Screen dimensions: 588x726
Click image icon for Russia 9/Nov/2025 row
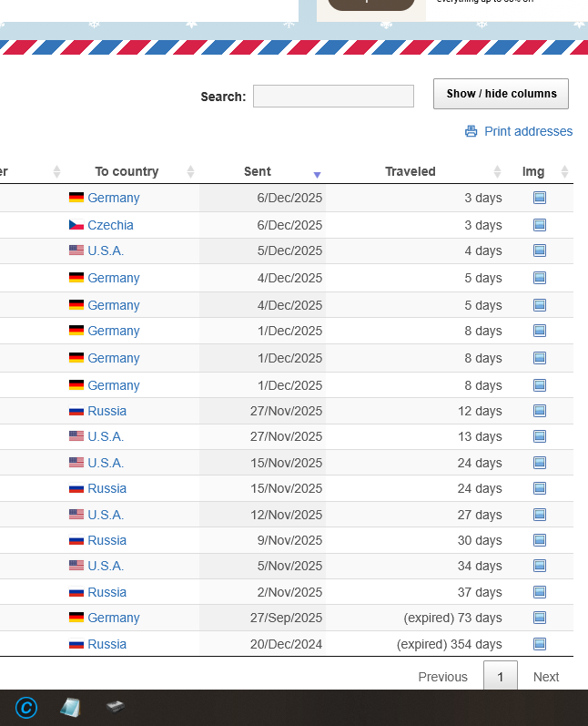click(x=539, y=540)
